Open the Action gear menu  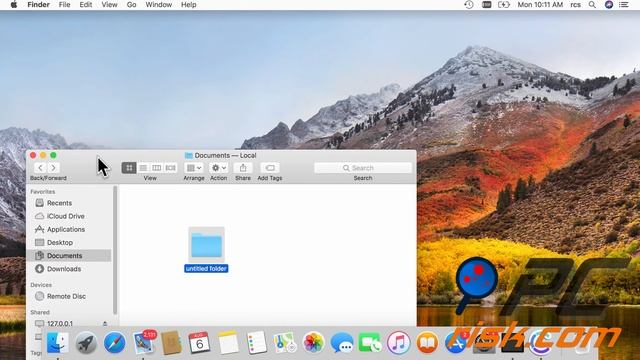click(x=219, y=168)
